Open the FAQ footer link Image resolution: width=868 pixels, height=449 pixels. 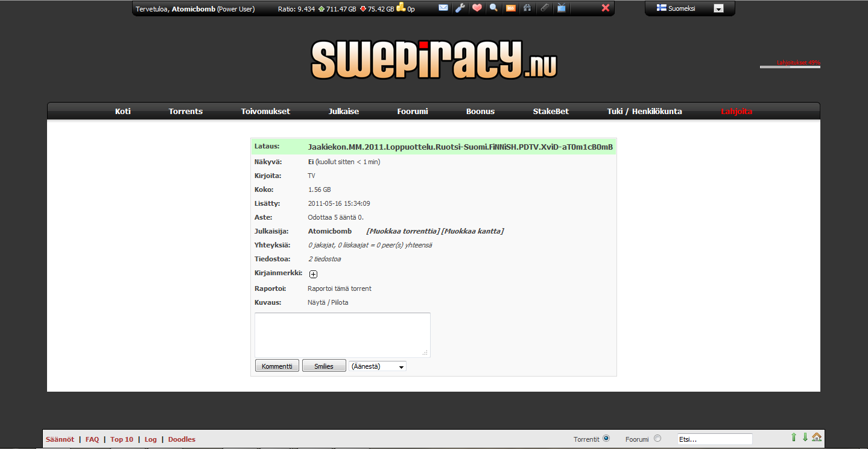pyautogui.click(x=92, y=439)
